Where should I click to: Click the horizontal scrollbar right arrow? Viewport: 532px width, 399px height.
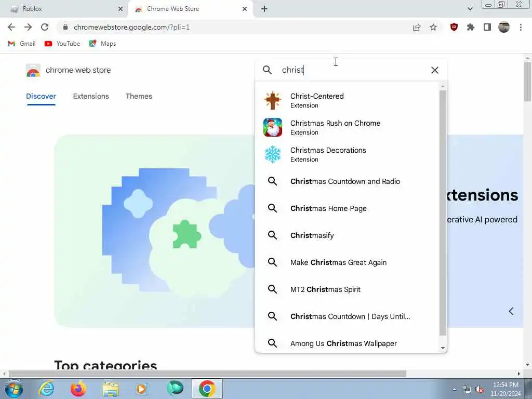[519, 374]
